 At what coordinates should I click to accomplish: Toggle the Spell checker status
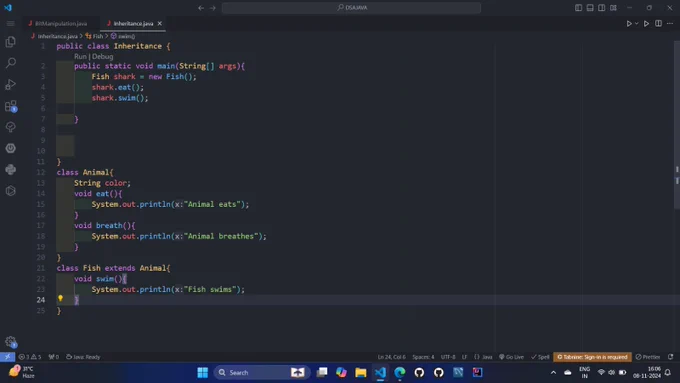(x=540, y=357)
